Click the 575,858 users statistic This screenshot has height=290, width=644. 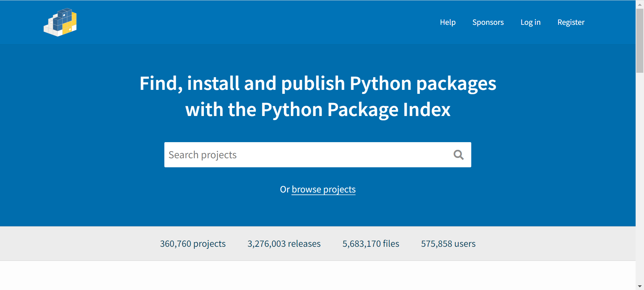pyautogui.click(x=448, y=244)
